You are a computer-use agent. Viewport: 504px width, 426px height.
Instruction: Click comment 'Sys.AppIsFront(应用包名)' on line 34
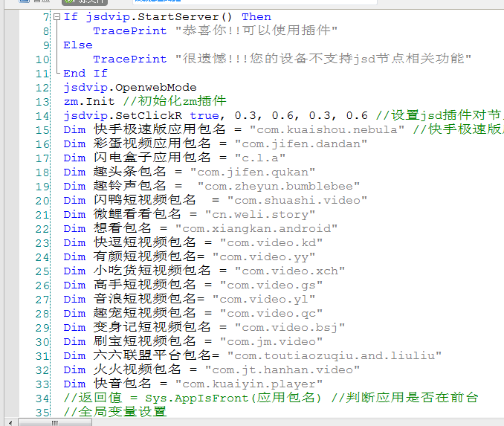click(233, 398)
